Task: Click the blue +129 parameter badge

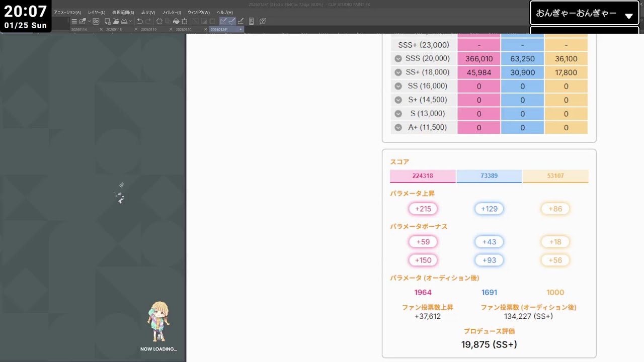Action: coord(489,209)
